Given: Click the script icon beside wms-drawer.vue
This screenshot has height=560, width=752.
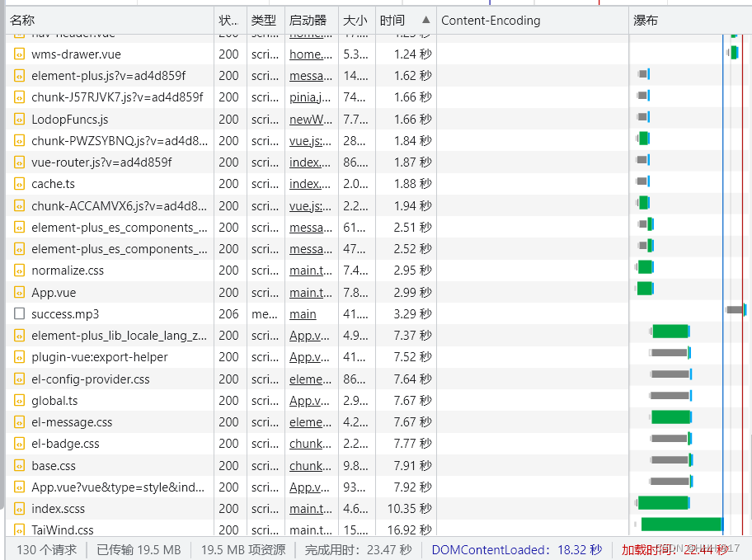Looking at the screenshot, I should pyautogui.click(x=18, y=54).
